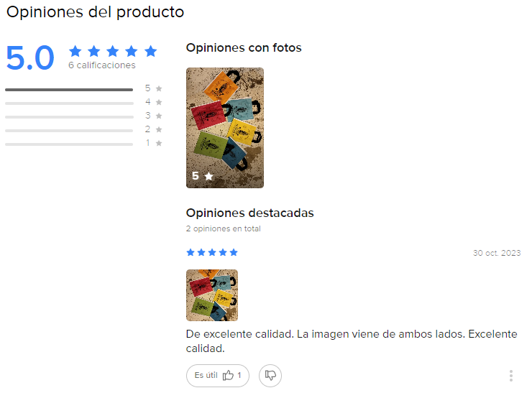532x393 pixels.
Task: Select the 2-star rating bar
Action: click(69, 130)
